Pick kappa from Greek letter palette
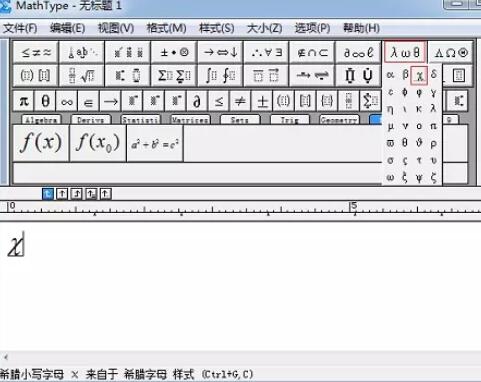The width and height of the screenshot is (481, 382). click(x=419, y=109)
